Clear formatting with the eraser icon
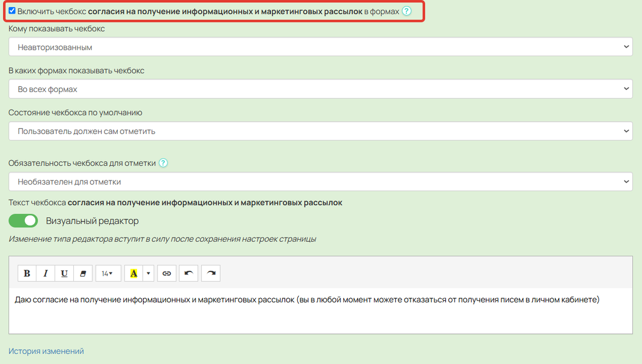 pos(82,273)
